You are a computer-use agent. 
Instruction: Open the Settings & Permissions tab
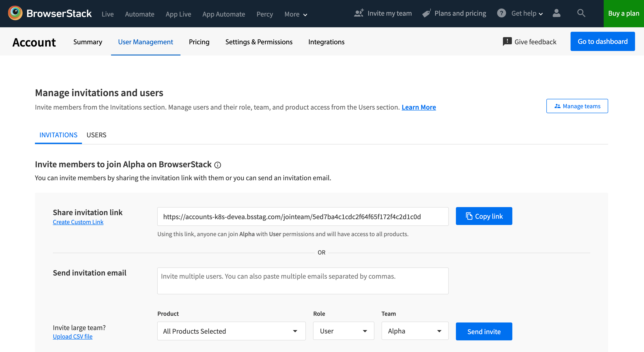point(259,42)
